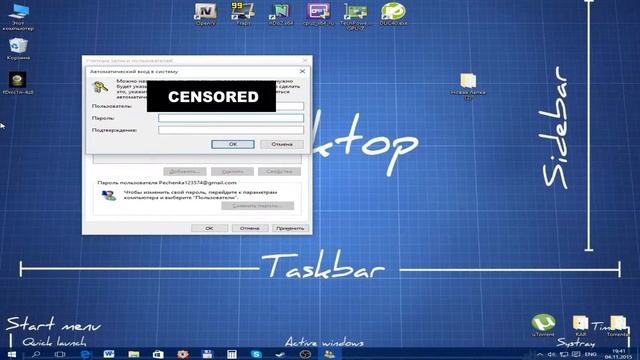Open the volume control in tray

point(551,354)
